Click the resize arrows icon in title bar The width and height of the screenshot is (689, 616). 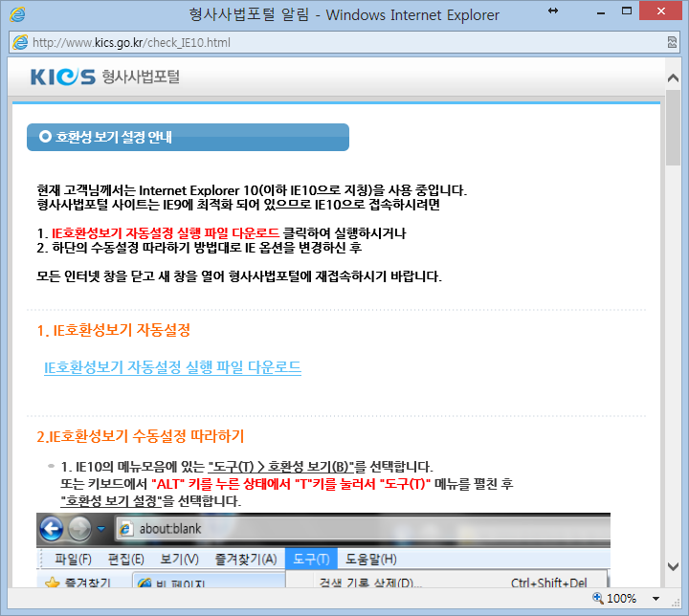point(553,11)
